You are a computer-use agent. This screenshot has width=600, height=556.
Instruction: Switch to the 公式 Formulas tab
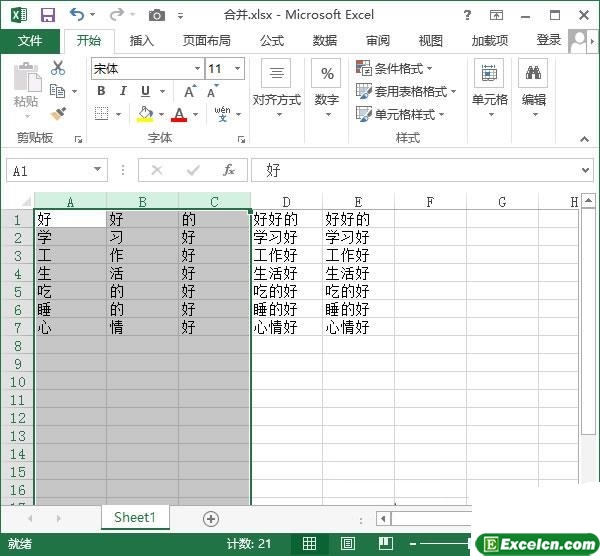(272, 41)
